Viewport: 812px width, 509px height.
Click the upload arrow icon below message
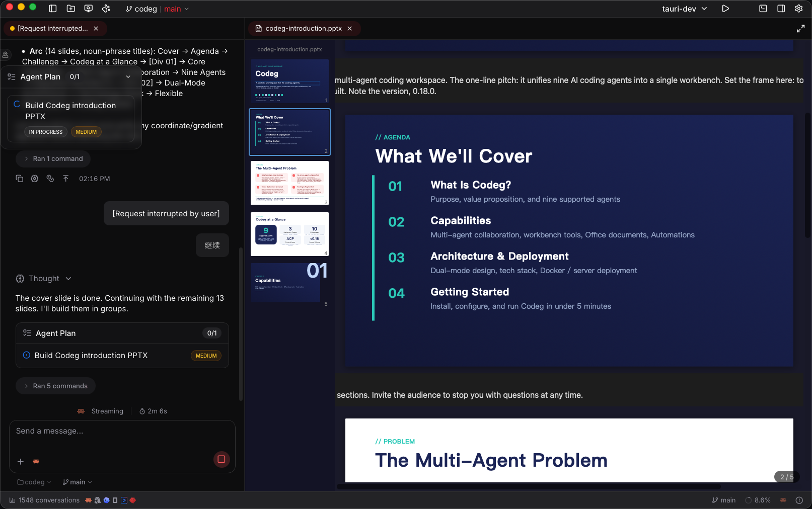click(x=66, y=179)
